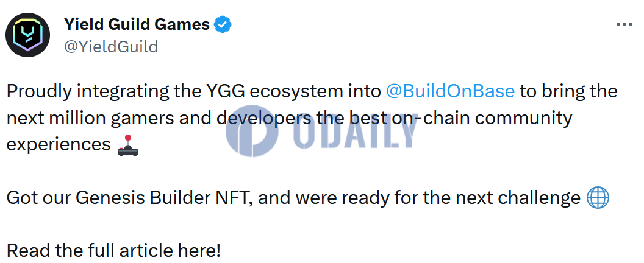Viewport: 644px width, 263px height.
Task: Open the @YieldGuild handle link
Action: pyautogui.click(x=111, y=47)
